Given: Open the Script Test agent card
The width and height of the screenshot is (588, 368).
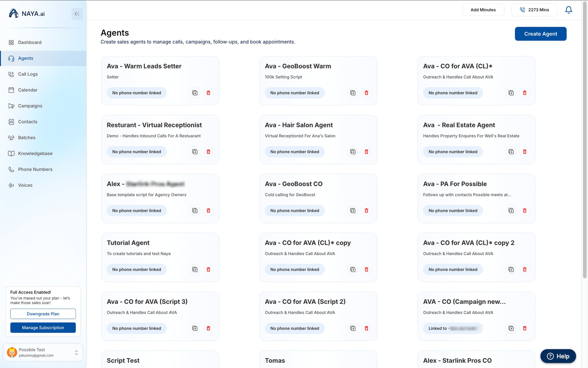Looking at the screenshot, I should click(x=160, y=360).
